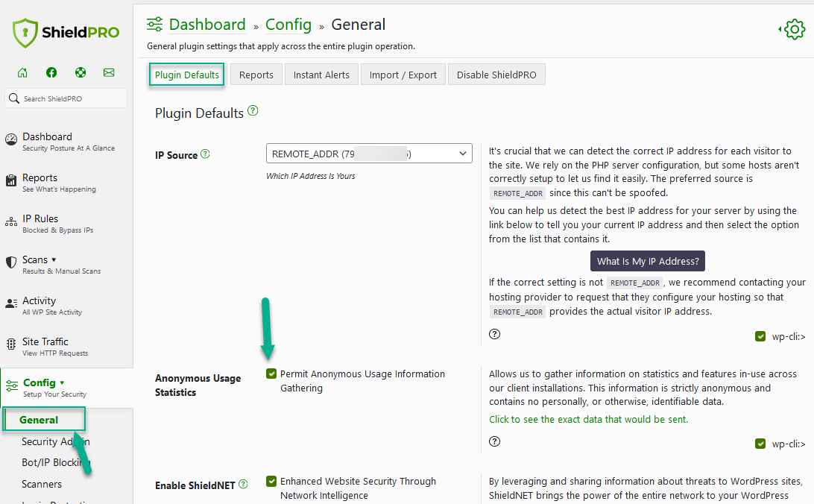The image size is (814, 504).
Task: Click link to see exact data sent
Action: (588, 419)
